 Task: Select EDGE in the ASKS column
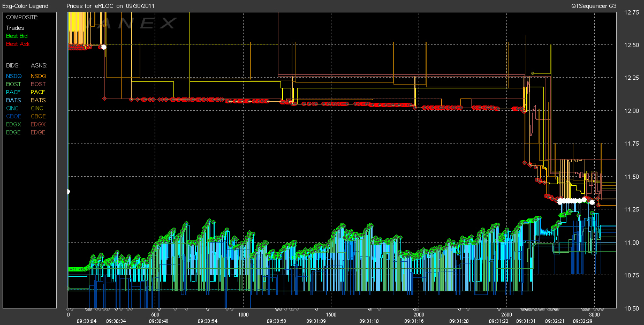[39, 132]
